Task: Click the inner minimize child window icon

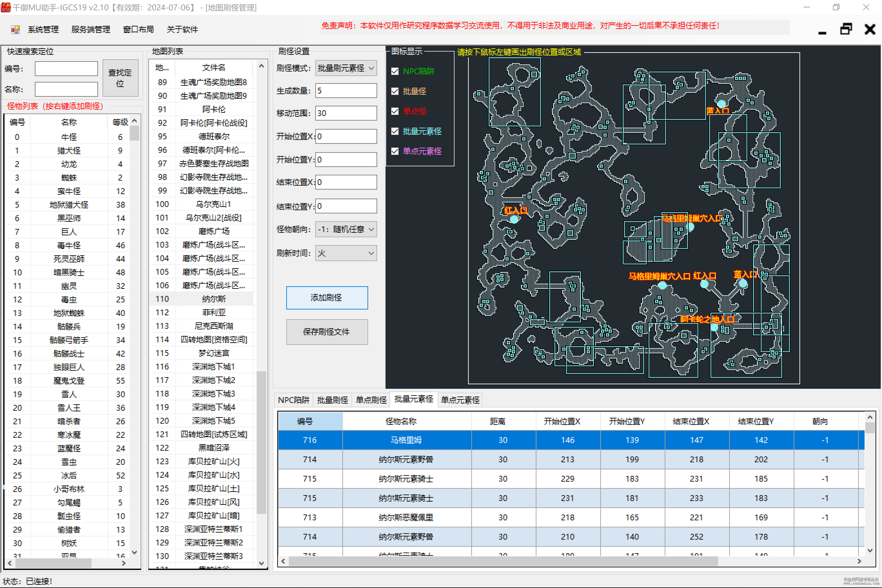Action: [822, 33]
